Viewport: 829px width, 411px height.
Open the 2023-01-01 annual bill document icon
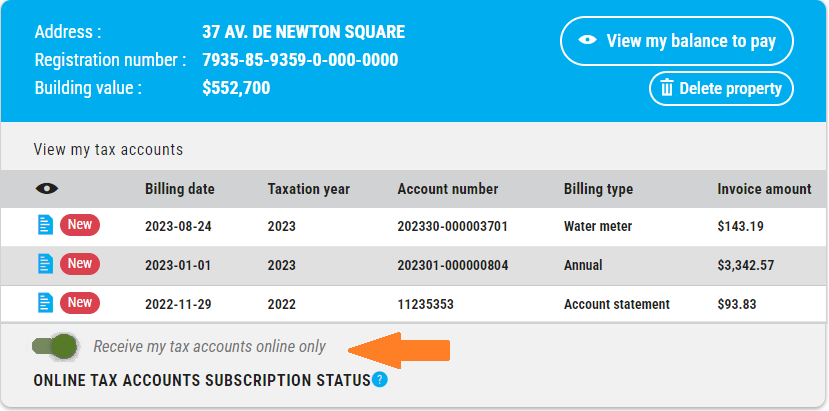tap(44, 264)
